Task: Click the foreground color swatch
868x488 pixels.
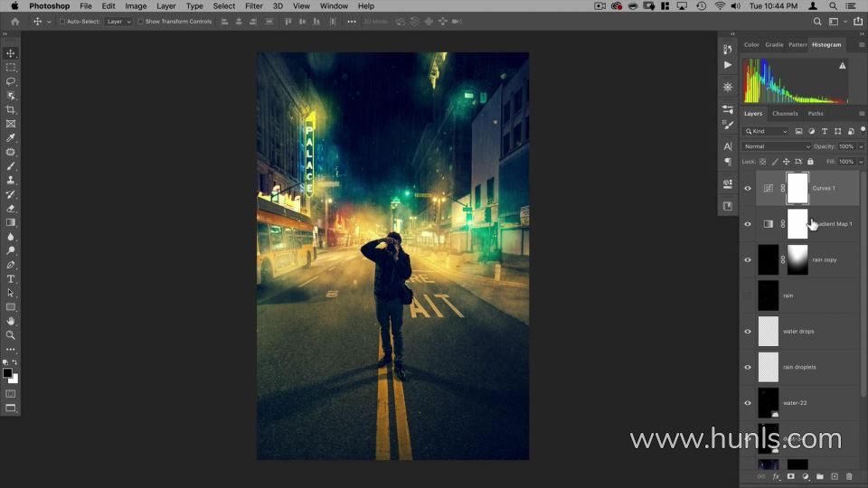Action: click(x=7, y=373)
